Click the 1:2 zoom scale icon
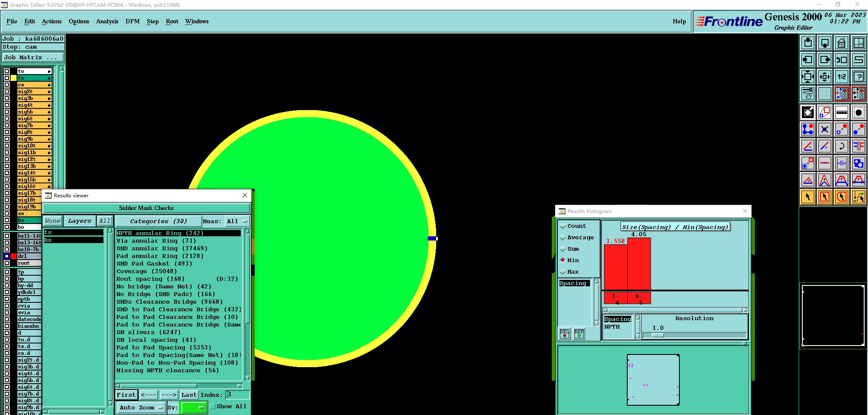 (x=842, y=77)
